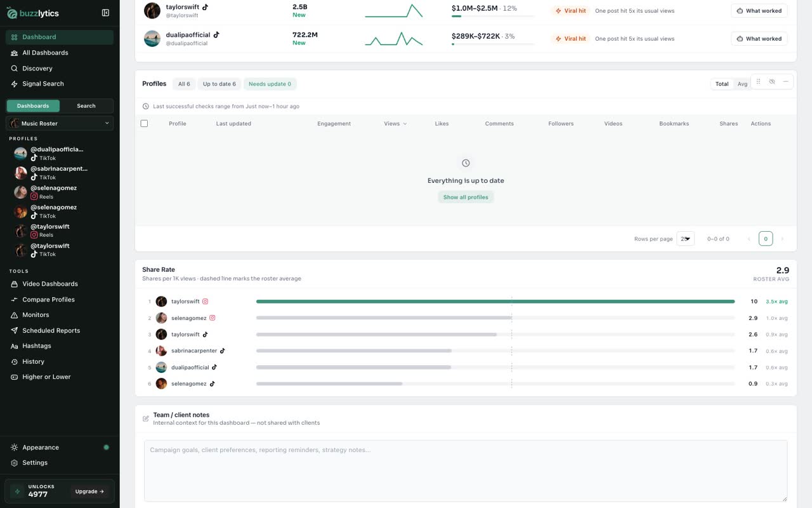The image size is (812, 508).
Task: Go to the All Dashboards page
Action: (x=60, y=53)
